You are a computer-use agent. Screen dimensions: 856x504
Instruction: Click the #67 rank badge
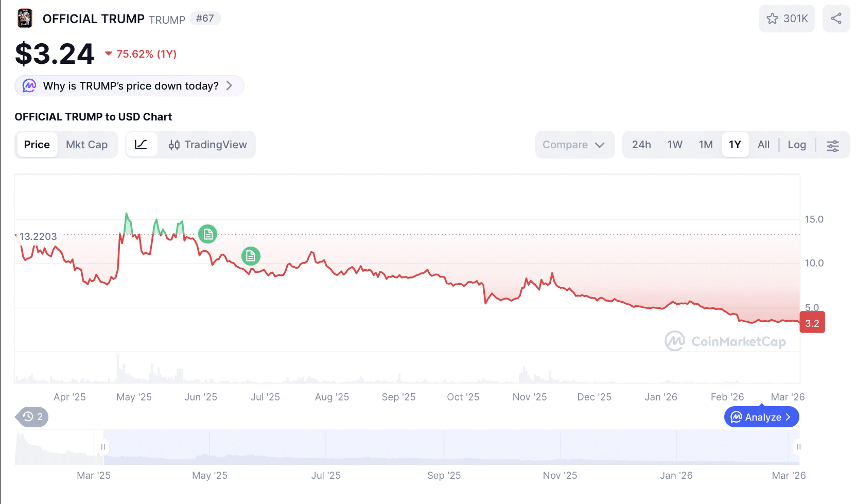pos(205,19)
